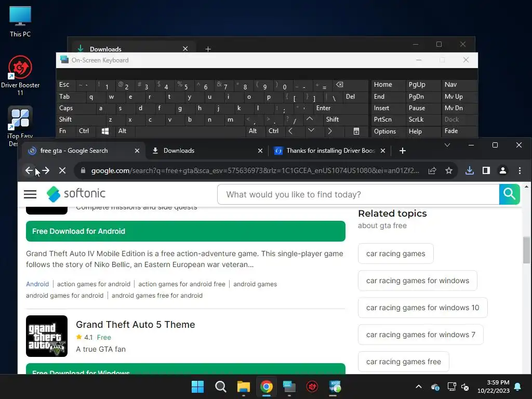Click Android category link
The height and width of the screenshot is (399, 532).
(x=37, y=284)
